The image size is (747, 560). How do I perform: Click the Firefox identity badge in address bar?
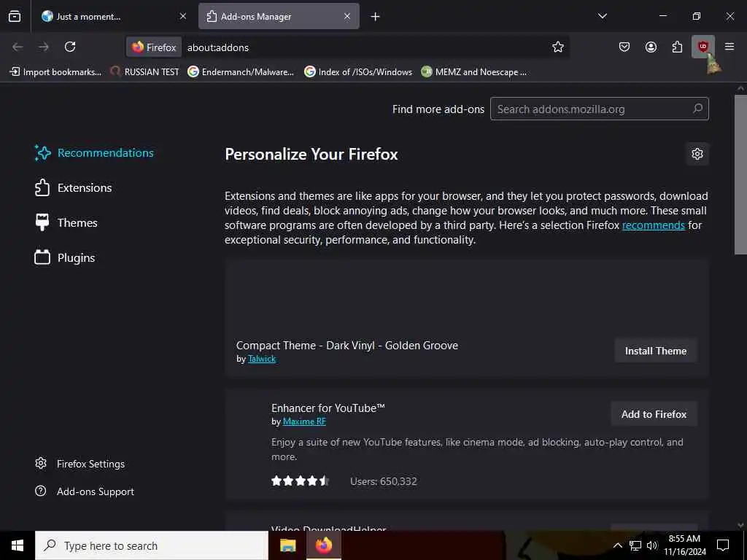154,47
